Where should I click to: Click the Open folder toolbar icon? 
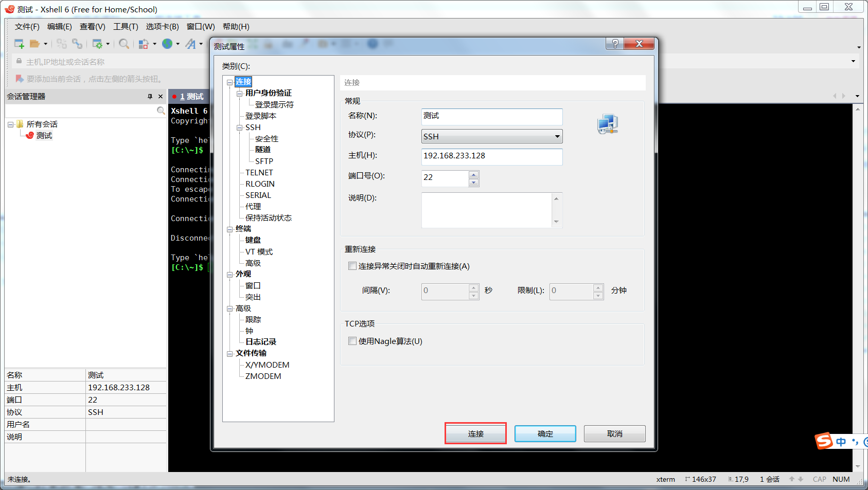tap(35, 44)
